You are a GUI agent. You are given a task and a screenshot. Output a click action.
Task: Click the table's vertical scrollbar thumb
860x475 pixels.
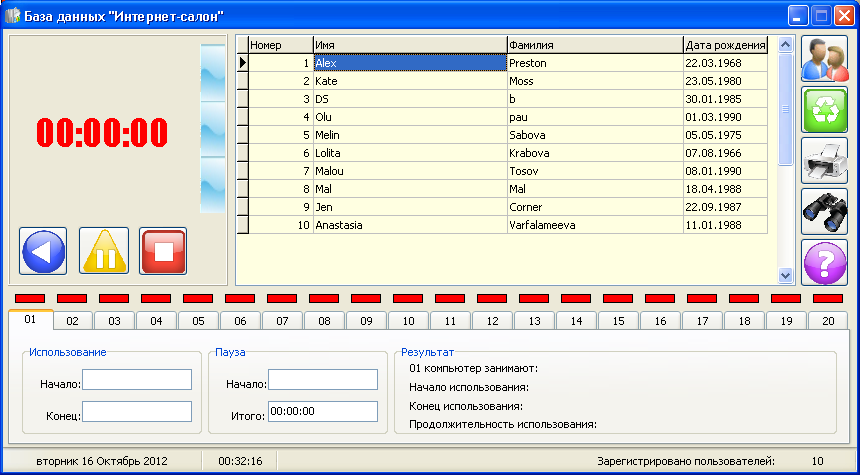coord(786,109)
